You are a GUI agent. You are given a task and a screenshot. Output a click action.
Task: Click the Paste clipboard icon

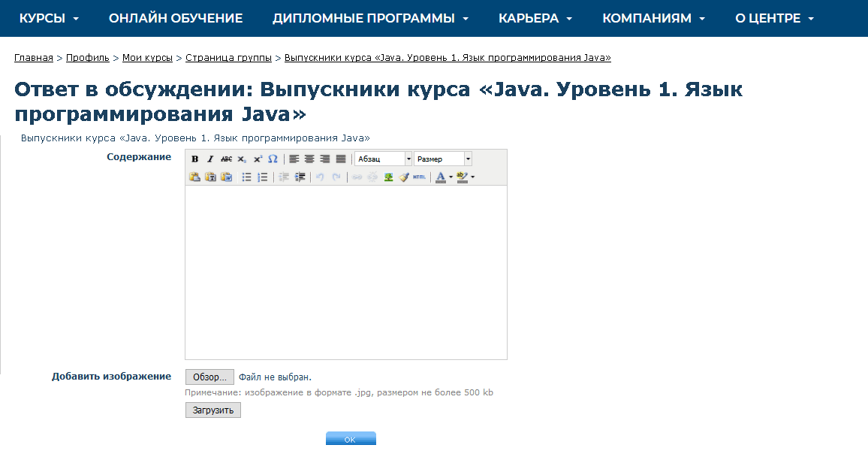[x=195, y=177]
